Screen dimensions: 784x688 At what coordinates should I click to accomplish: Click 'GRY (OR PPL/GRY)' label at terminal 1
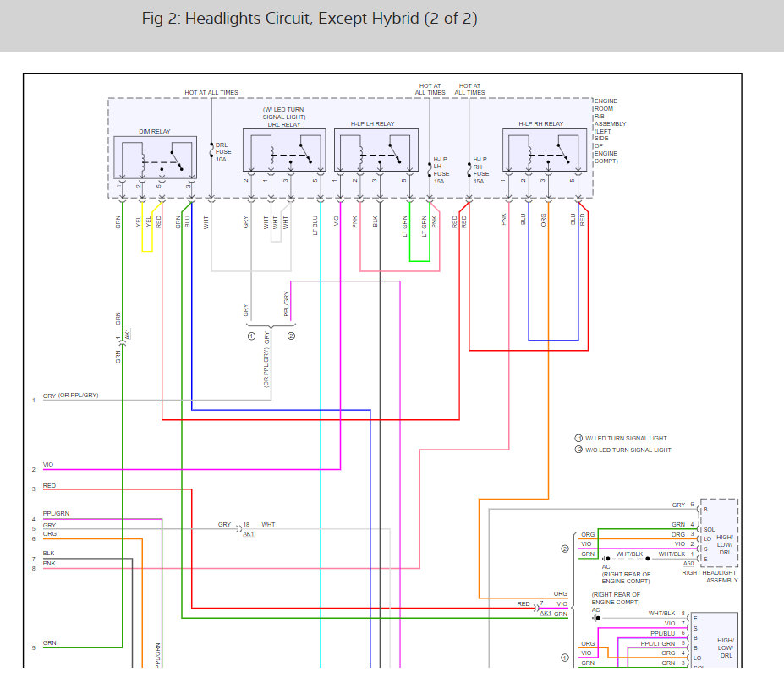click(70, 396)
